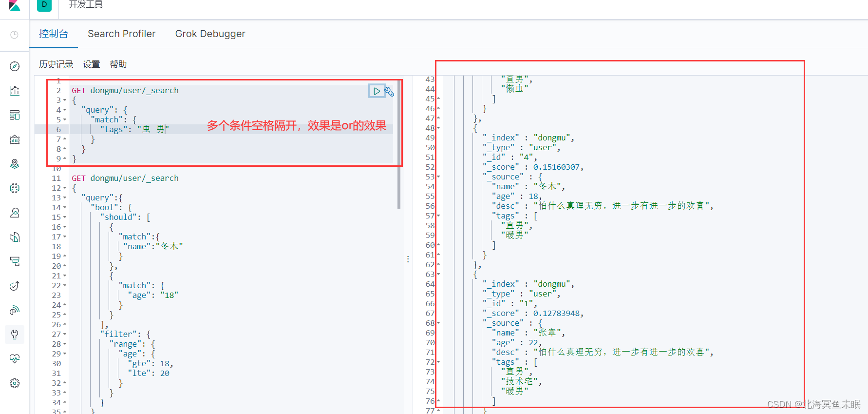Click the "name":"冬木" line in editor
Viewport: 868px width, 414px height.
(153, 246)
